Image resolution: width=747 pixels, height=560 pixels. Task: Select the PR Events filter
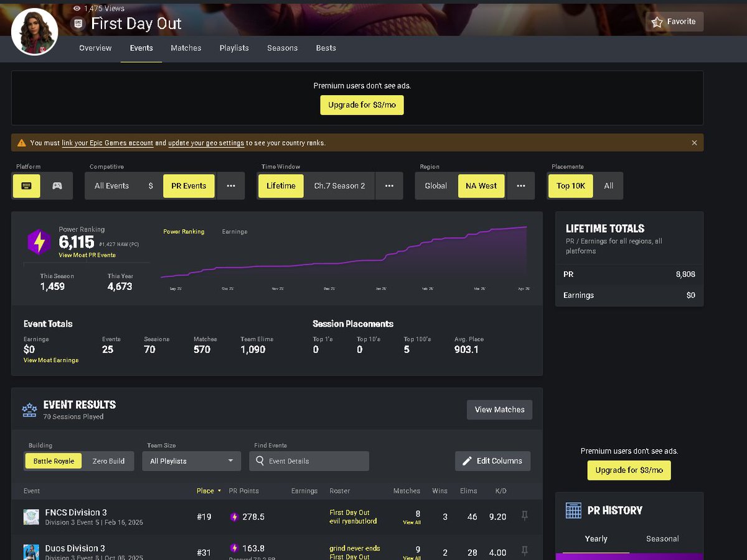(189, 186)
